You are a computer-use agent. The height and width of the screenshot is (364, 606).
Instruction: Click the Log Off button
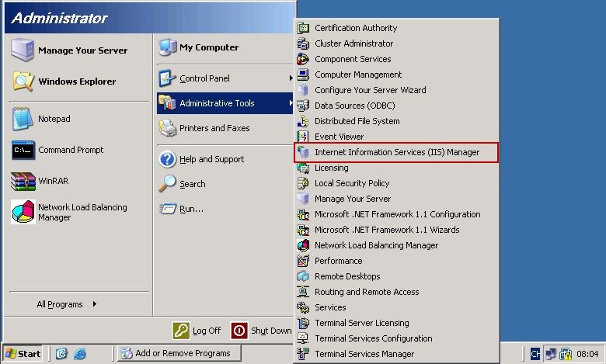pyautogui.click(x=197, y=331)
